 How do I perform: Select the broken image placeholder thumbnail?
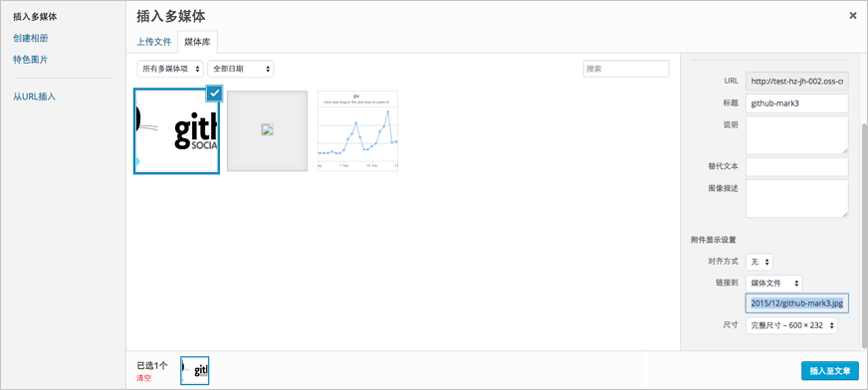click(x=268, y=130)
